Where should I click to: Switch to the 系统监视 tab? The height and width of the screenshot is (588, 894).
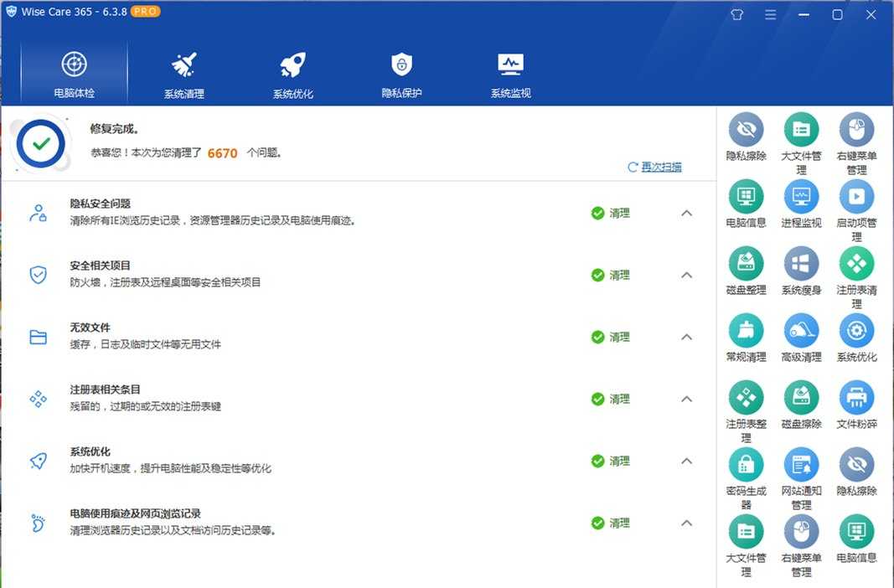click(510, 74)
